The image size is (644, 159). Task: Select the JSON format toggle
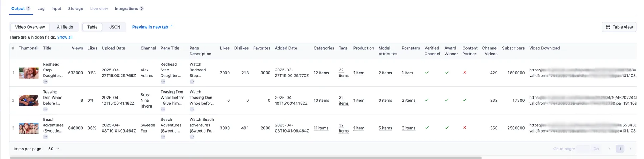pyautogui.click(x=115, y=27)
